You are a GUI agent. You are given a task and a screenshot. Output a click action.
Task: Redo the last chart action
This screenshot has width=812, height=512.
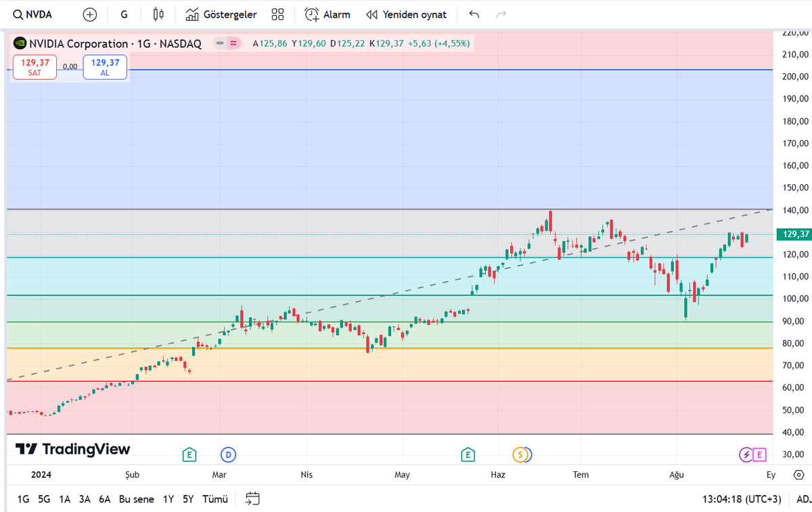[x=501, y=14]
